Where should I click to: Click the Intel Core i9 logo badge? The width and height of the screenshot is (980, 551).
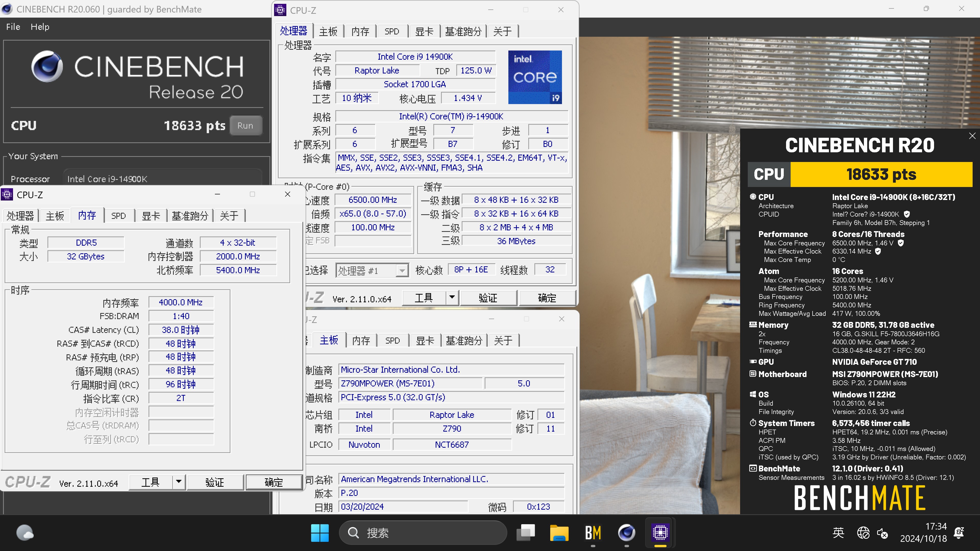(535, 77)
